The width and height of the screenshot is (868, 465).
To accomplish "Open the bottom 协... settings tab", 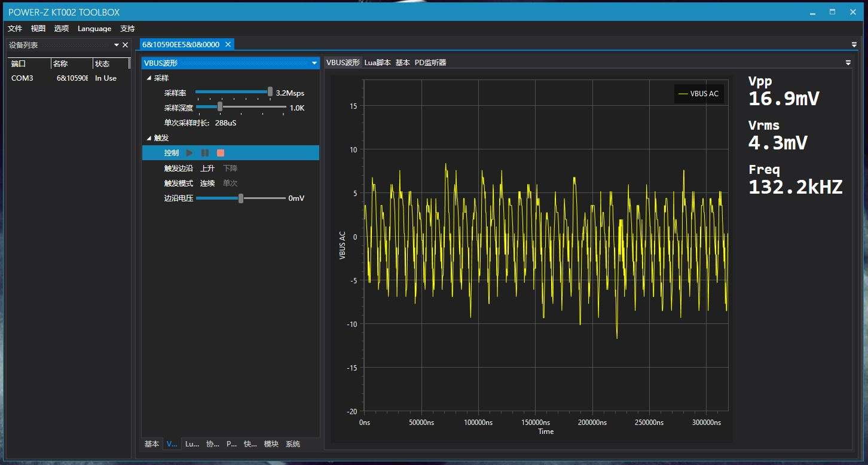I will [213, 444].
